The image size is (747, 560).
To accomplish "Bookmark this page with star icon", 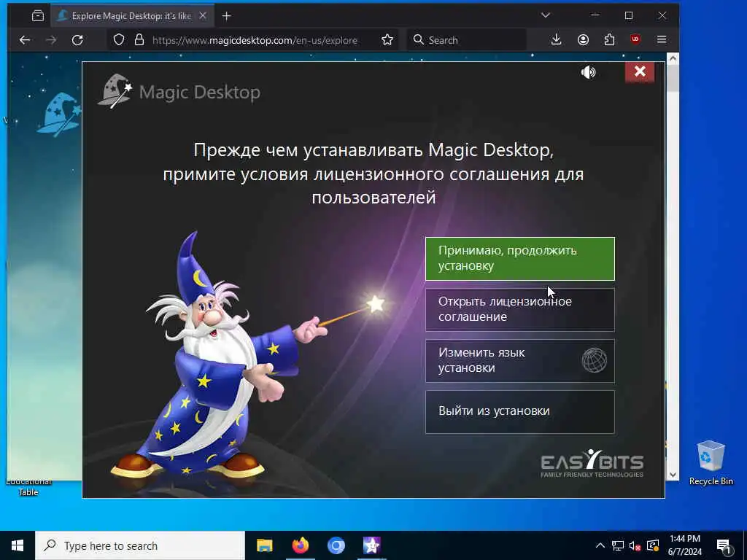I will point(387,40).
